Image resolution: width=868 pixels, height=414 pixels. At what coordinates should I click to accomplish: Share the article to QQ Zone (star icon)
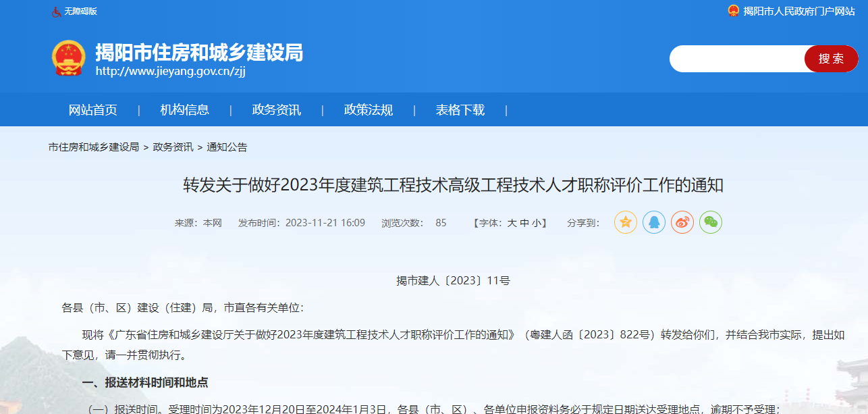pos(625,222)
